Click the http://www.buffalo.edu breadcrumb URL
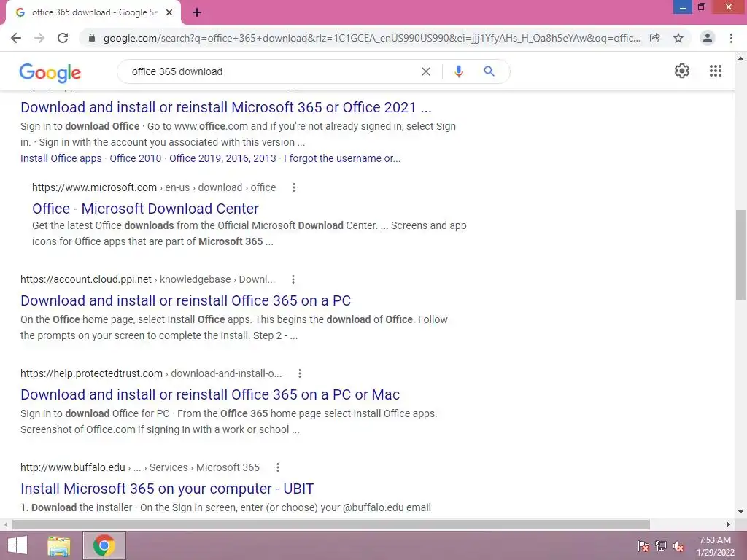This screenshot has width=747, height=560. point(72,467)
